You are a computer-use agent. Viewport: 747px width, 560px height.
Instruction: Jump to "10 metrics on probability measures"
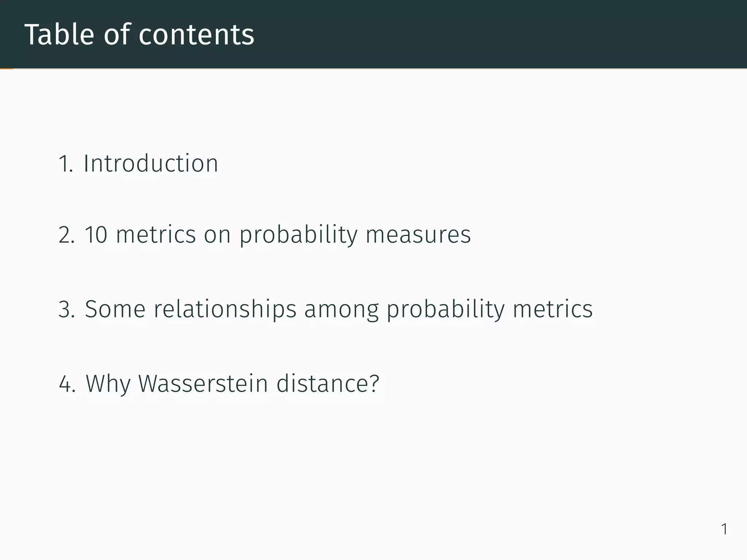click(277, 234)
